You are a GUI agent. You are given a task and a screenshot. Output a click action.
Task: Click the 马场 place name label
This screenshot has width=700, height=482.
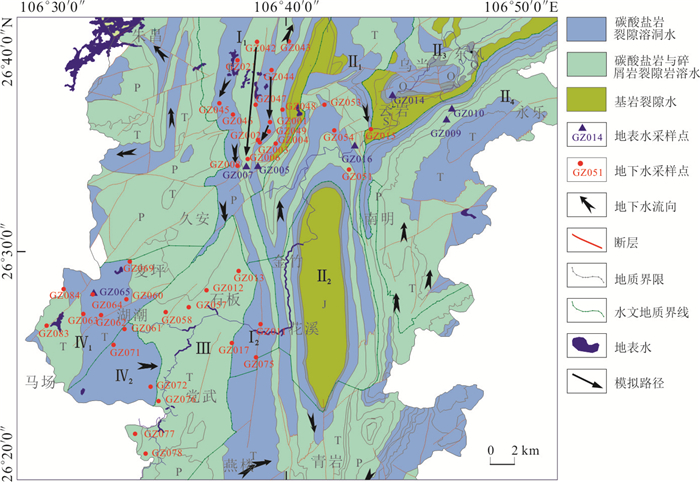pyautogui.click(x=38, y=380)
